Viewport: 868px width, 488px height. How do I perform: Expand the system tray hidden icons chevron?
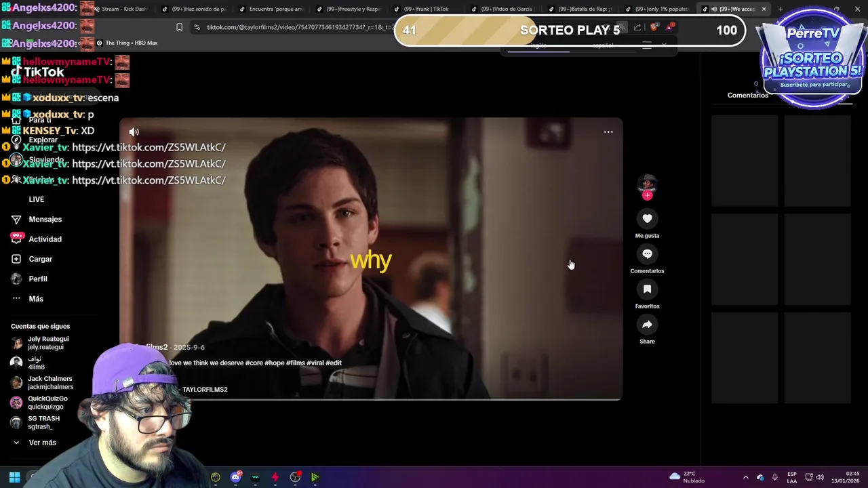[x=746, y=477]
